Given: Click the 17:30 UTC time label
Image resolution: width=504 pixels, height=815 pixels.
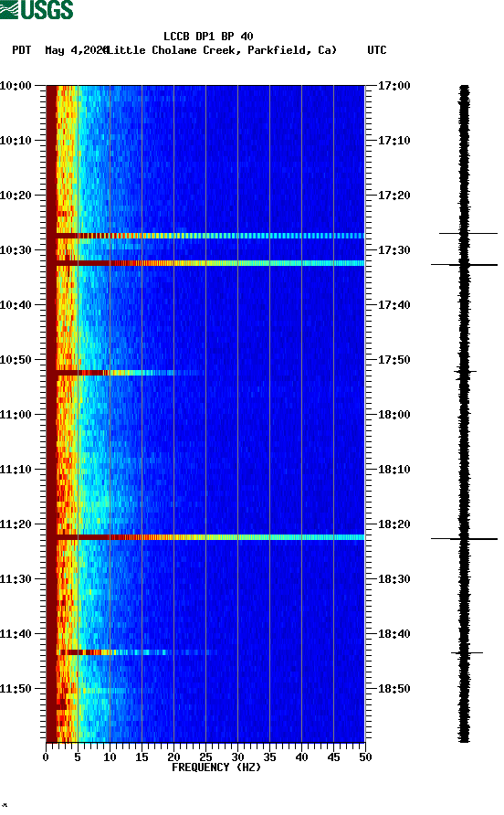Looking at the screenshot, I should click(x=394, y=250).
